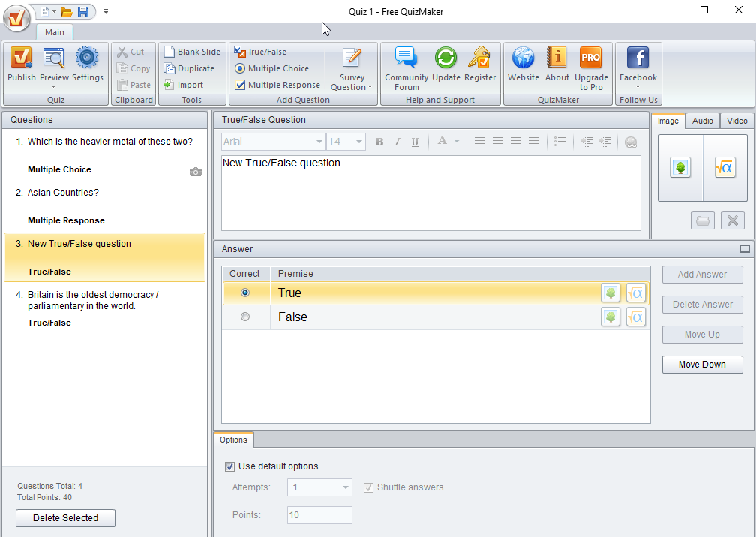The image size is (756, 537).
Task: Click the Copy icon in Clipboard
Action: [x=122, y=68]
